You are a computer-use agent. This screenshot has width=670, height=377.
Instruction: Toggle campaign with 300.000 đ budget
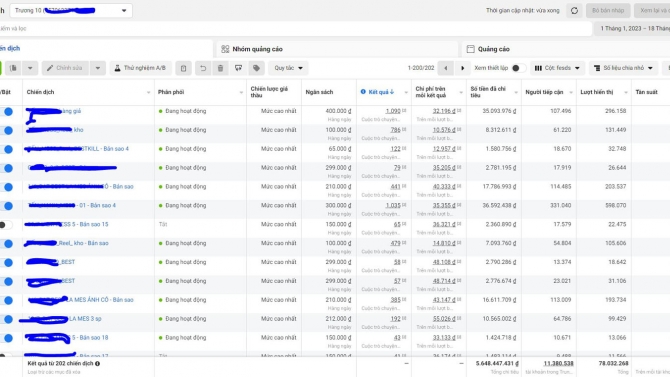[x=6, y=206]
